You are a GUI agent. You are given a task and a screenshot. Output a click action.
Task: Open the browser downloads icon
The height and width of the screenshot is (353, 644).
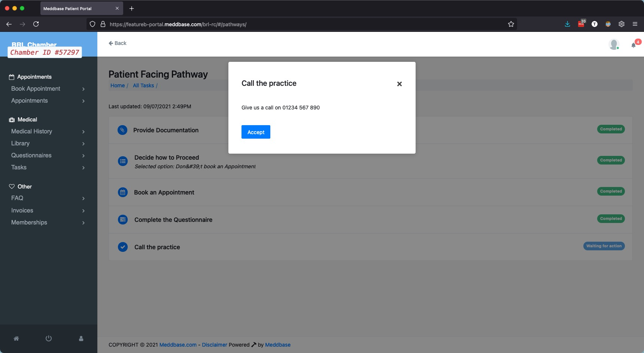(x=567, y=24)
